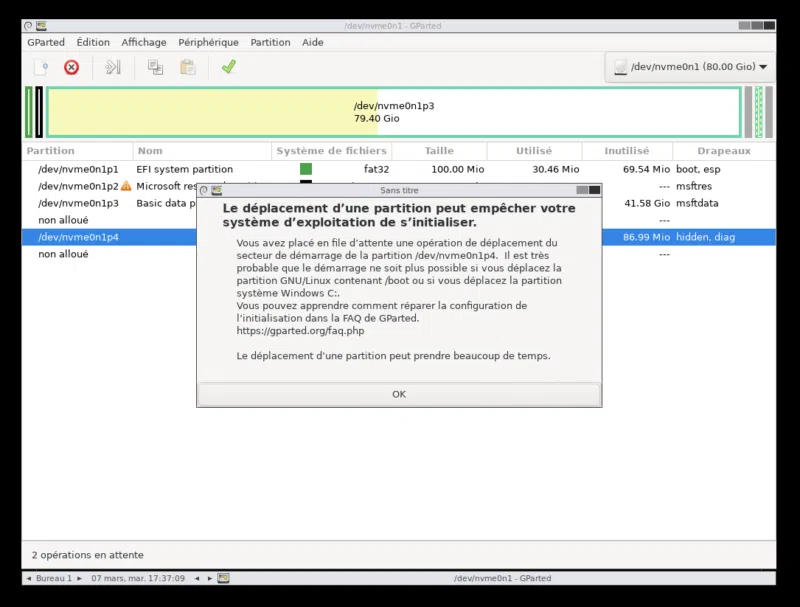
Task: Click the Sans titre dialog title
Action: (399, 190)
